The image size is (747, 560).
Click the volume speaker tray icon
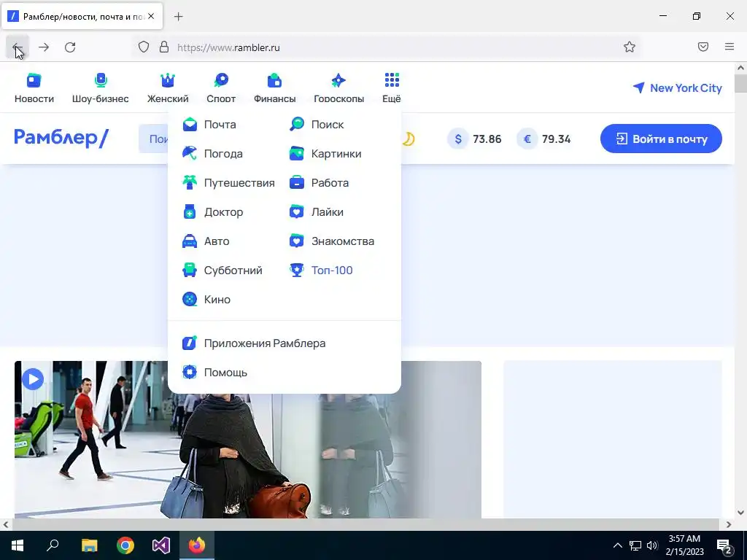(652, 545)
